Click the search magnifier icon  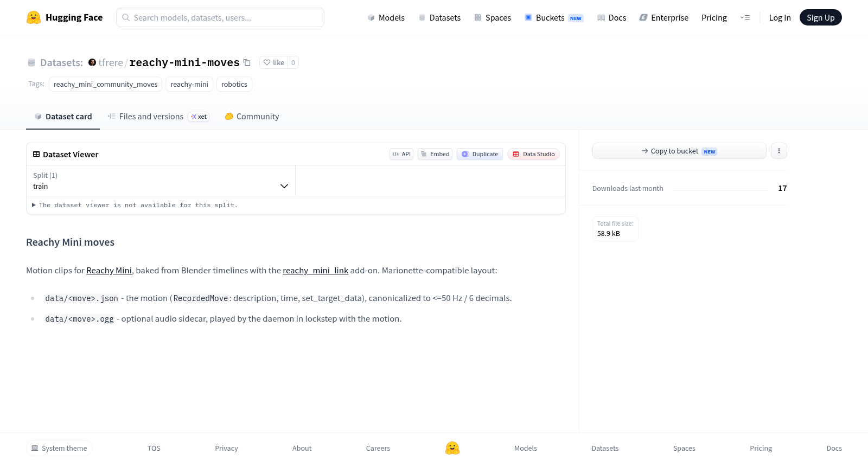[x=126, y=17]
